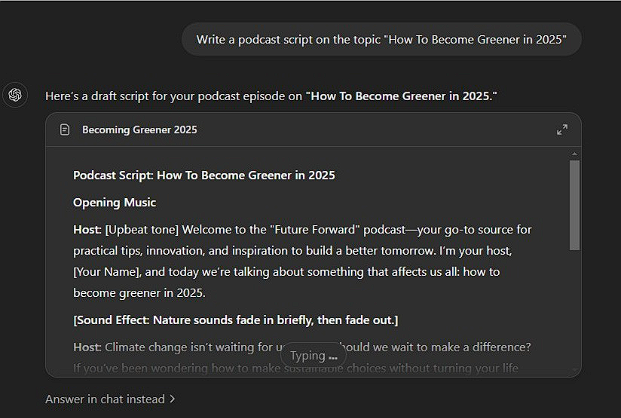This screenshot has height=418, width=621.
Task: Click the scrollbar track below the thumb
Action: 574,309
